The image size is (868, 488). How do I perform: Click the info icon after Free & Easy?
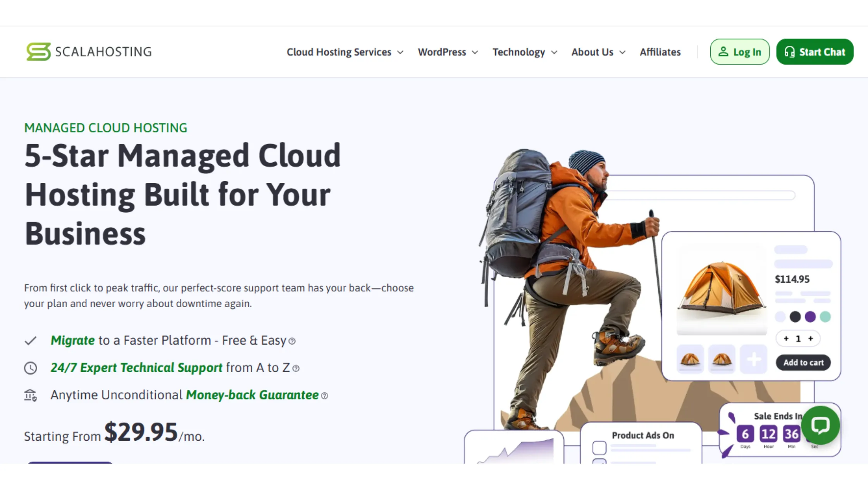(x=292, y=341)
